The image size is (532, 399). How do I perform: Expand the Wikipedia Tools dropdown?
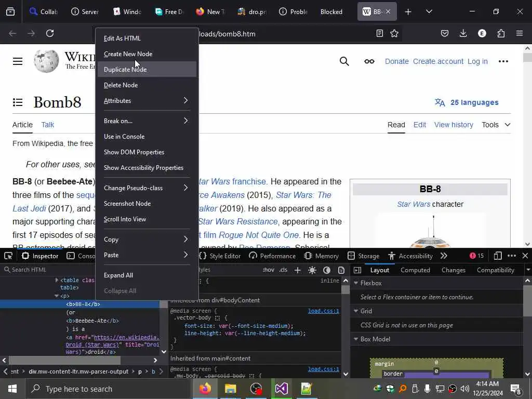click(496, 125)
